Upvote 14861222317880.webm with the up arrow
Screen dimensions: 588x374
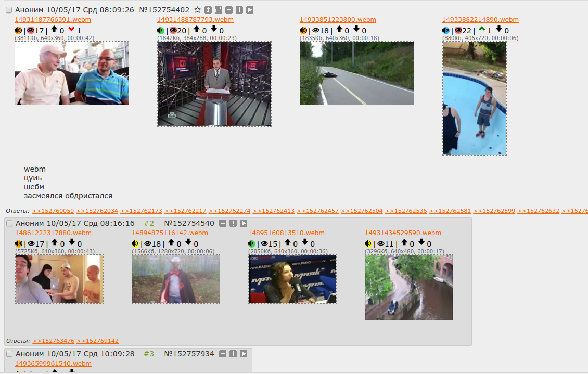point(54,242)
